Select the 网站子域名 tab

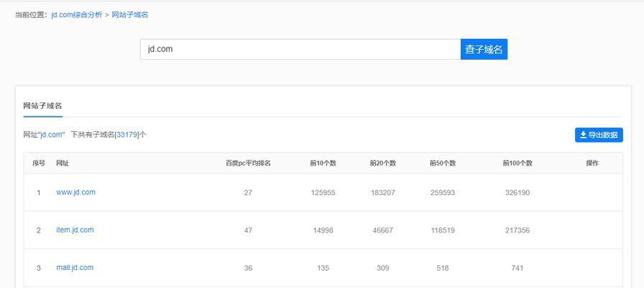[x=42, y=106]
